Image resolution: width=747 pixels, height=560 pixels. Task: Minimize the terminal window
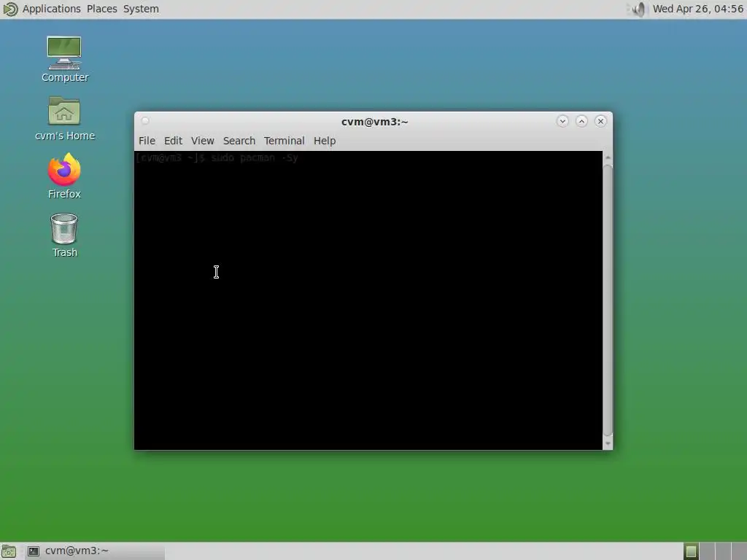(x=562, y=122)
